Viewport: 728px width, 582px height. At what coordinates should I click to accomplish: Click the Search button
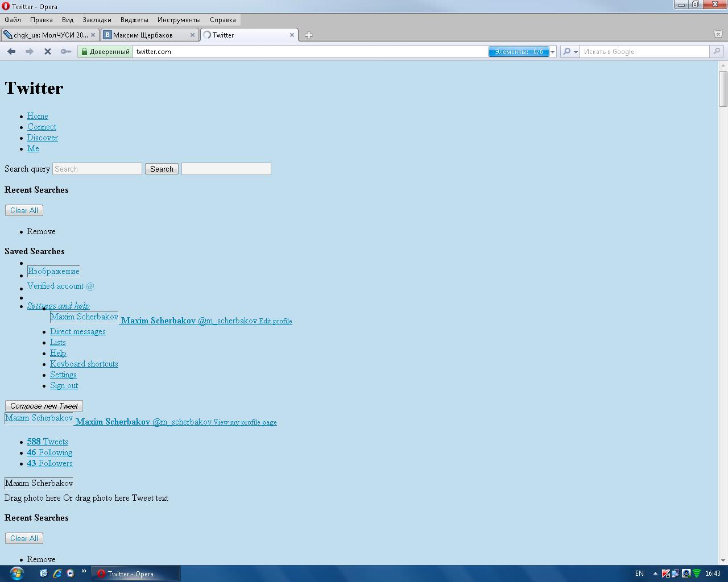pyautogui.click(x=162, y=169)
